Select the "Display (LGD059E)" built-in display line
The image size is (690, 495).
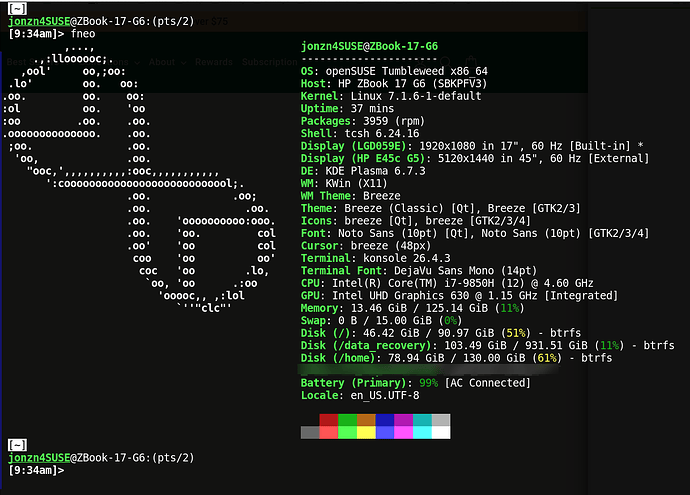(472, 146)
